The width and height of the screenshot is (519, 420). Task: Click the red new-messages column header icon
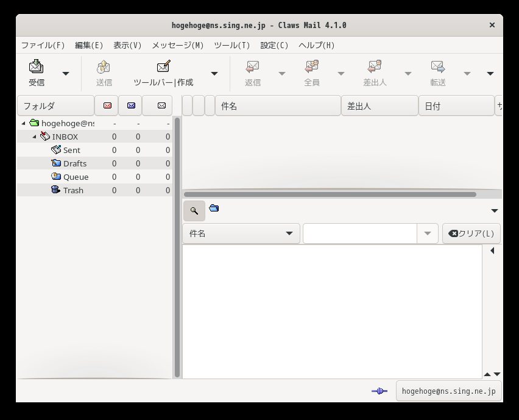(107, 105)
